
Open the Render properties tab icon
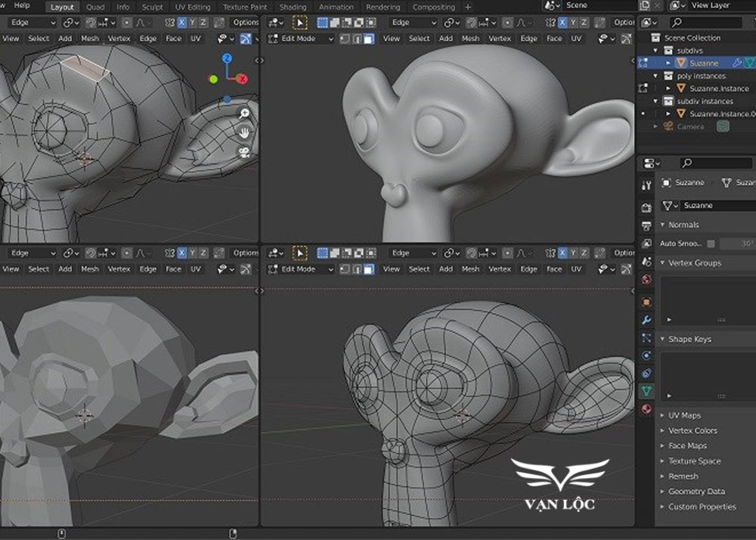pos(646,207)
